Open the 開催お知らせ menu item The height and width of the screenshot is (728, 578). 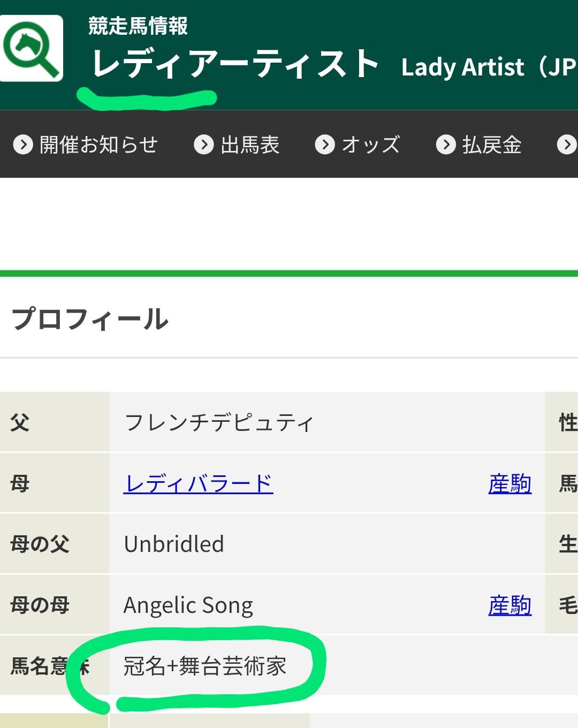[x=98, y=145]
